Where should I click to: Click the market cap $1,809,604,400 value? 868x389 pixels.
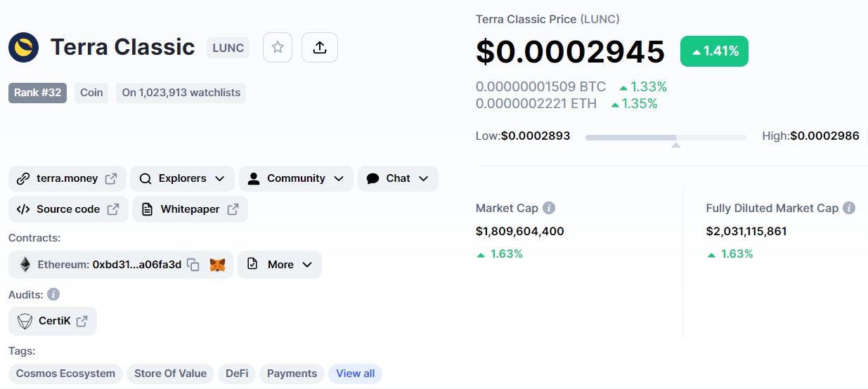tap(520, 231)
